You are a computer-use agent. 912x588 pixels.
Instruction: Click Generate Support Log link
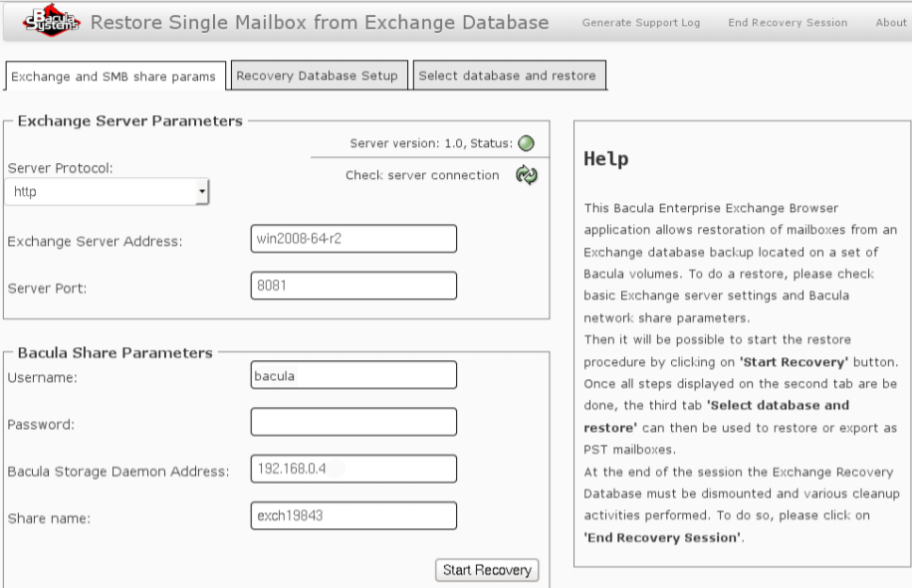641,23
